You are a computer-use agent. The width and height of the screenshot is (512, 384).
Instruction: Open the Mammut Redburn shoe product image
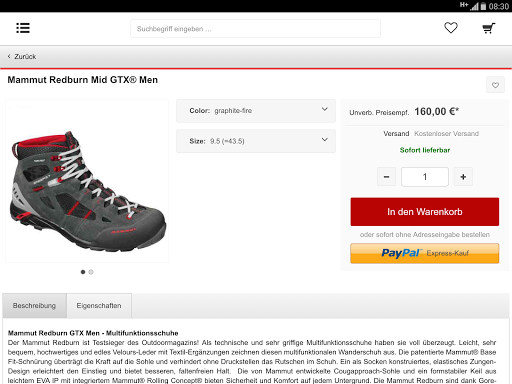tap(87, 181)
